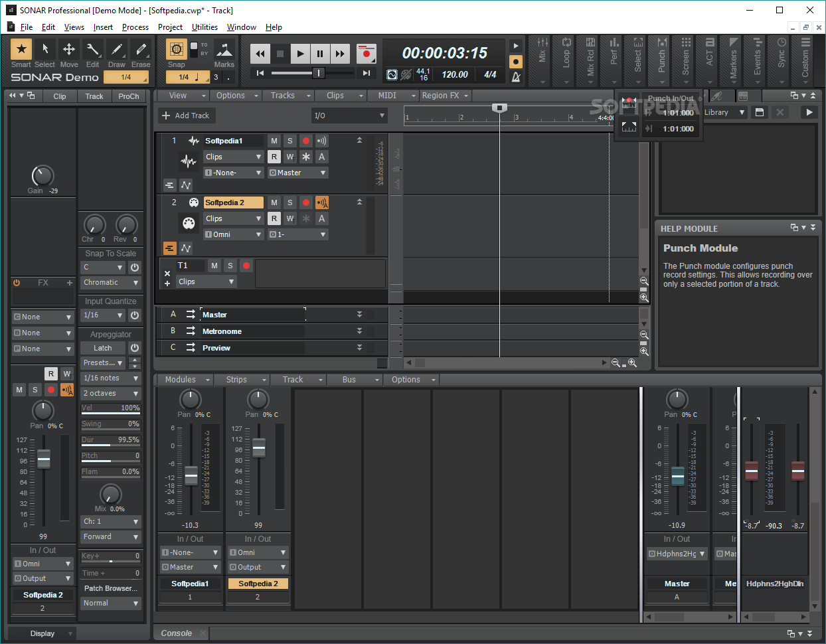Open the Forward arpeggiator direction dropdown
Image resolution: width=826 pixels, height=644 pixels.
[x=111, y=537]
